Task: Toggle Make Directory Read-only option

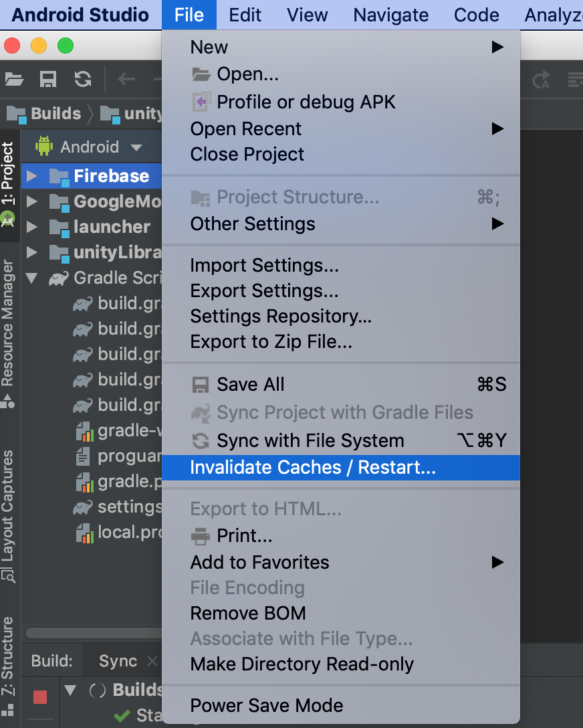Action: click(302, 664)
